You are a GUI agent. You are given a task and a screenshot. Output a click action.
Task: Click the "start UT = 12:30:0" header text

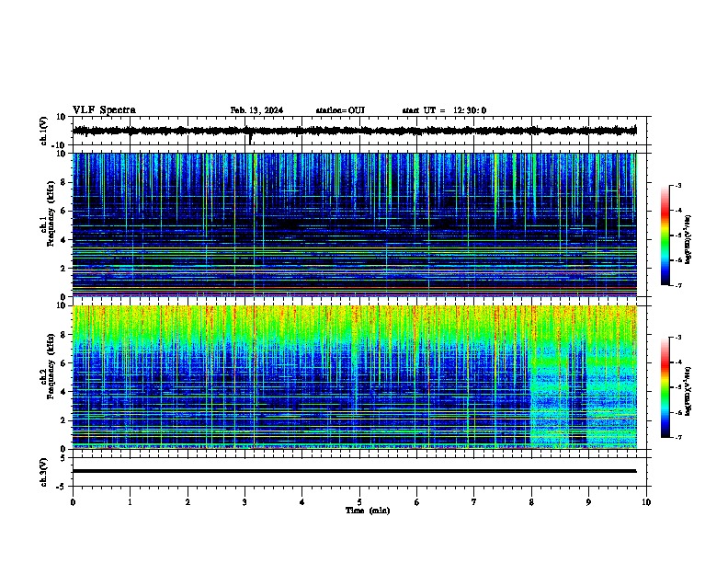444,110
